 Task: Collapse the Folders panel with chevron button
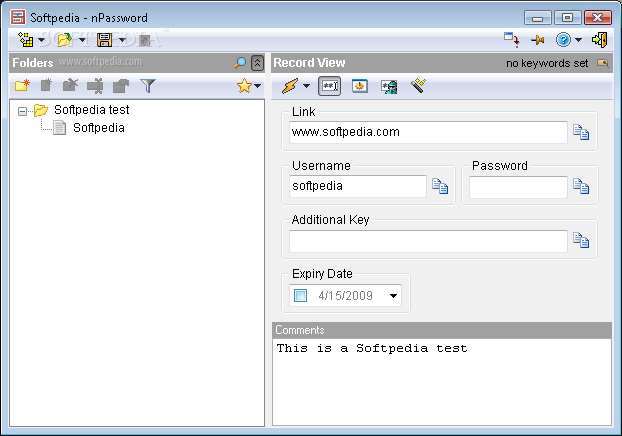pyautogui.click(x=257, y=63)
